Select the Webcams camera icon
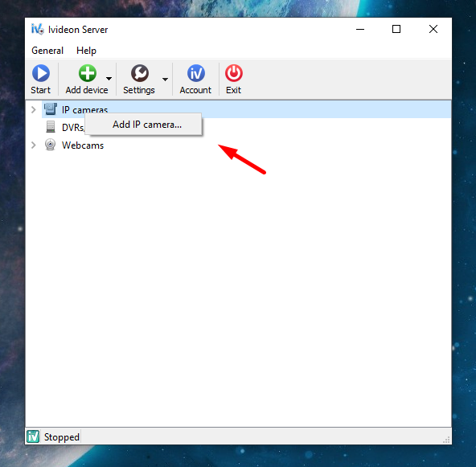This screenshot has height=467, width=476. pos(50,145)
